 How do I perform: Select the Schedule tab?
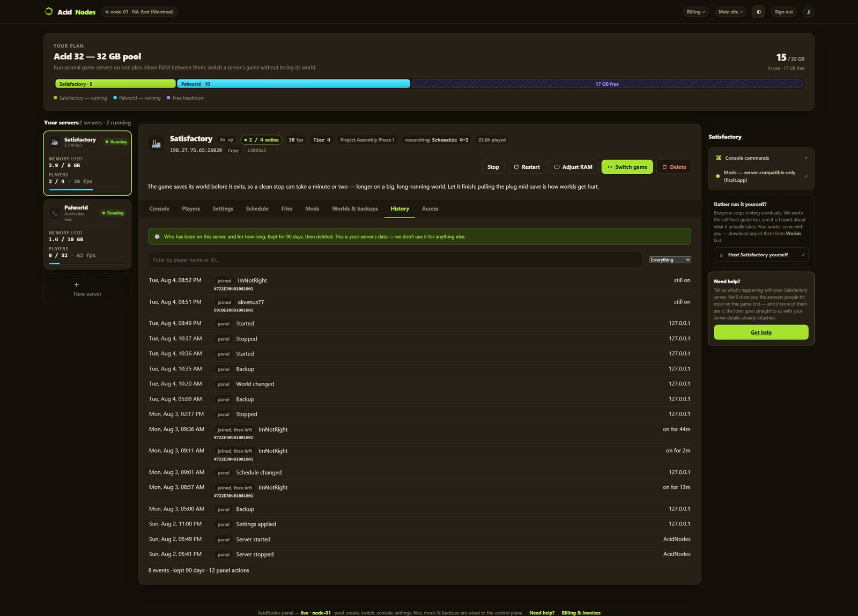click(257, 209)
